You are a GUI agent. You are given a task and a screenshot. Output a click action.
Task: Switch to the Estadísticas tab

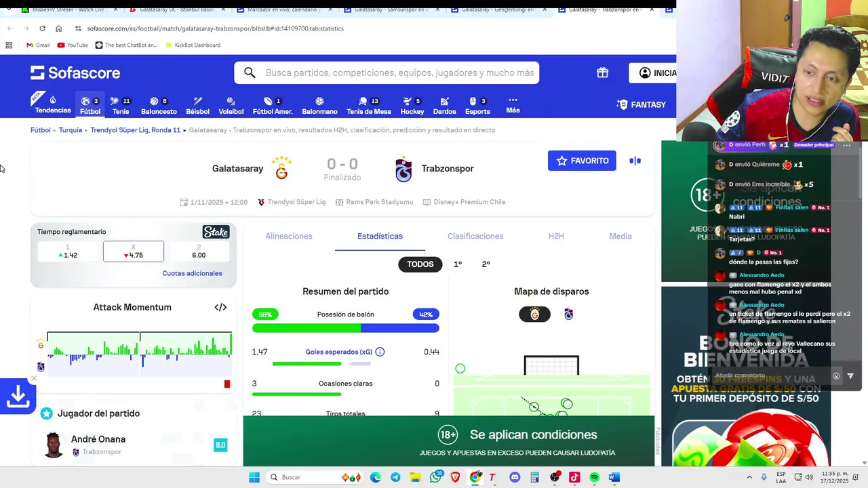pos(380,236)
